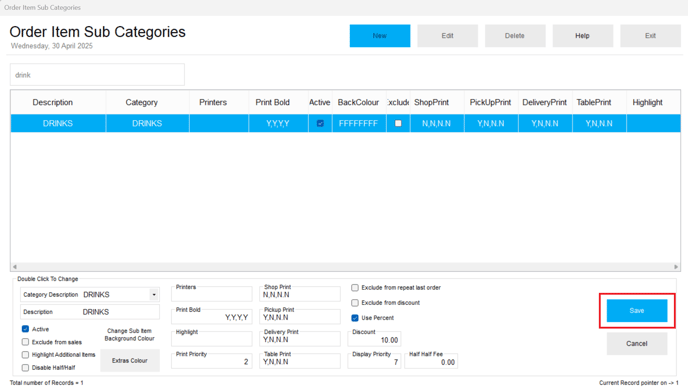Click grid scrollbar left arrow
This screenshot has height=387, width=688.
coord(15,267)
